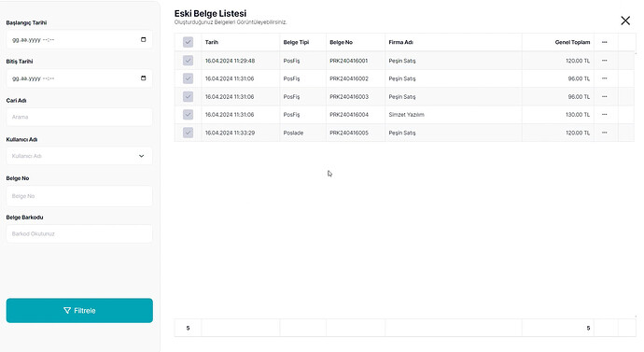
Task: Uncheck the row for PRK240416001
Action: 189,61
